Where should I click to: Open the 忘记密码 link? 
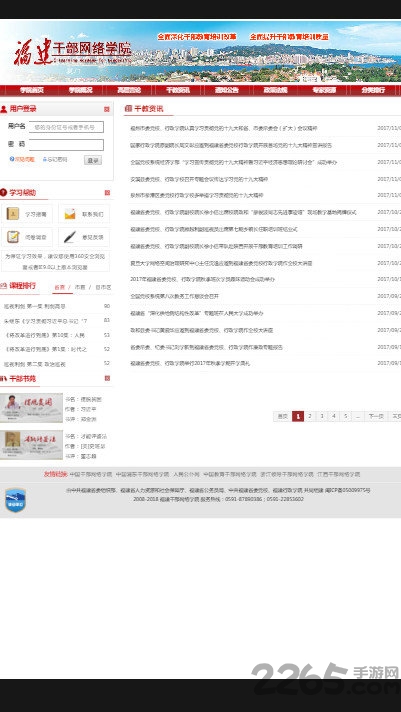click(55, 159)
